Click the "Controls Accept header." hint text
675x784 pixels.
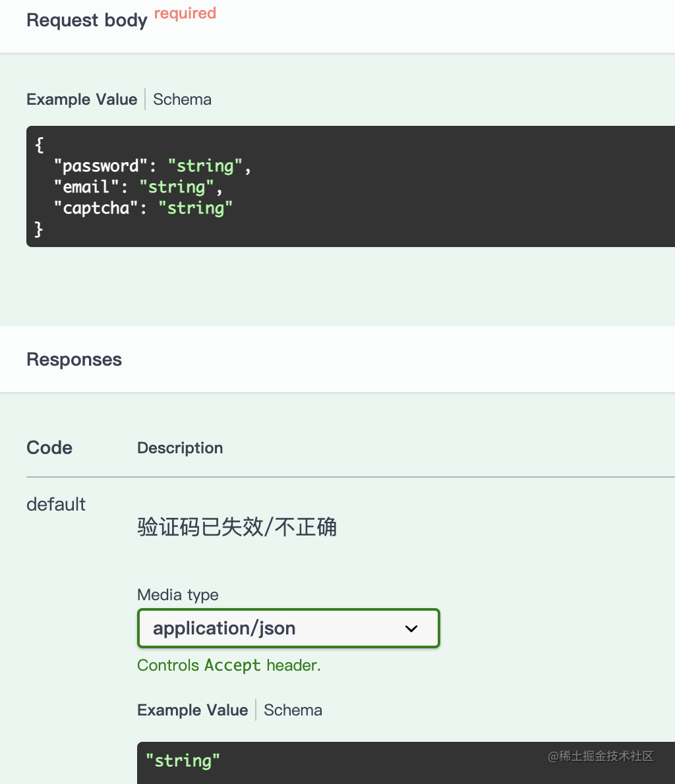pos(229,665)
